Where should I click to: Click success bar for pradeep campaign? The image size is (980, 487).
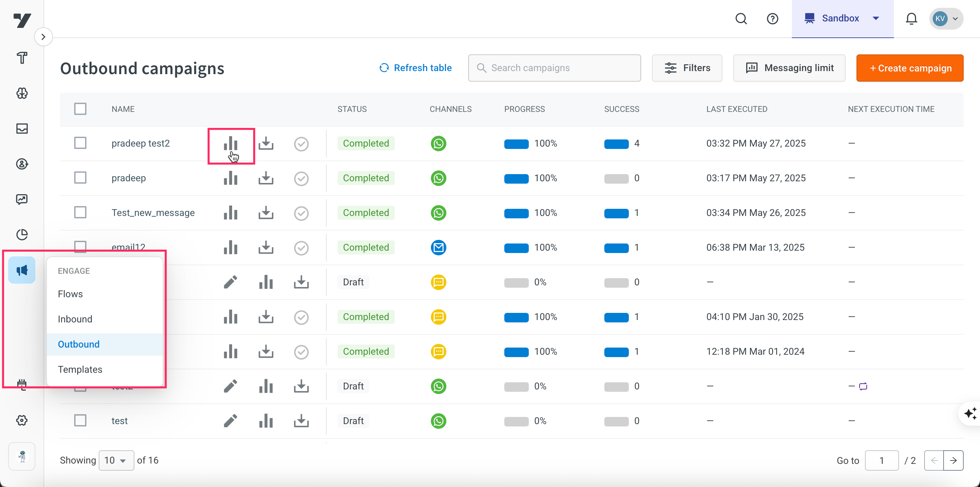pyautogui.click(x=616, y=178)
